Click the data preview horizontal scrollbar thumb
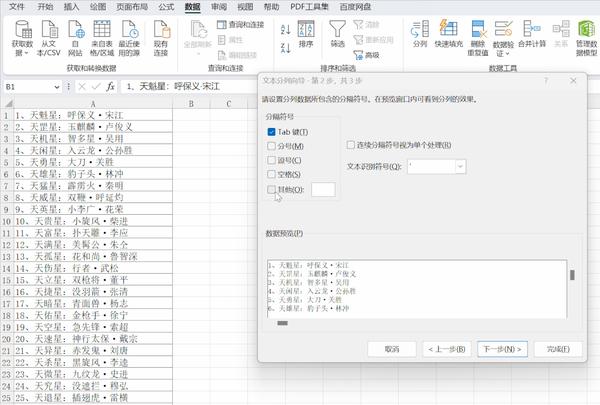 (x=282, y=323)
